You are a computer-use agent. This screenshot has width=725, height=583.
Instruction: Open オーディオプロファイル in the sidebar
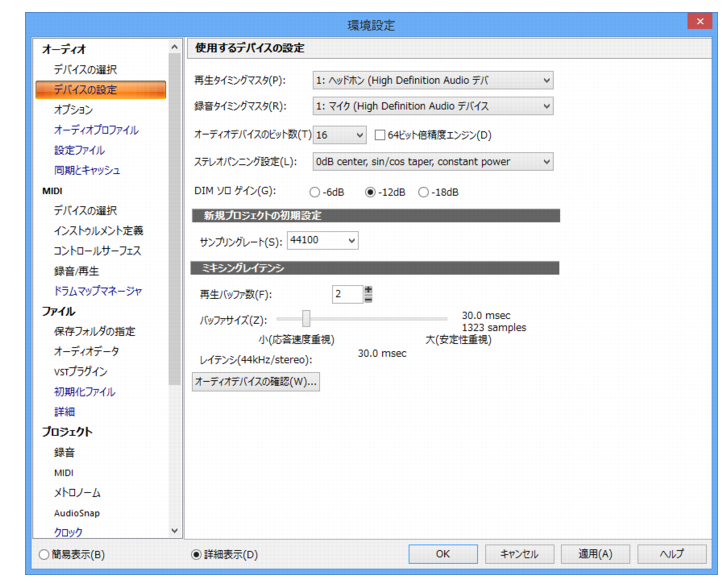pos(96,130)
